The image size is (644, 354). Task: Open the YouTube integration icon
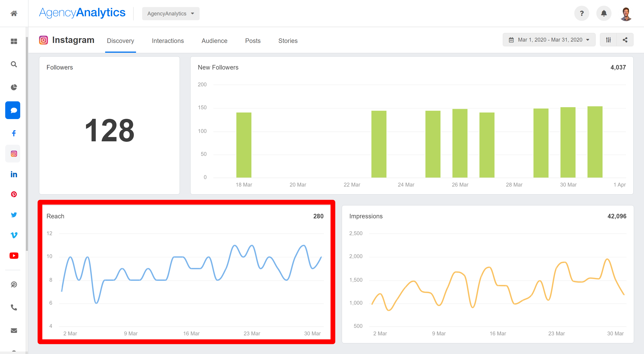[x=14, y=256]
